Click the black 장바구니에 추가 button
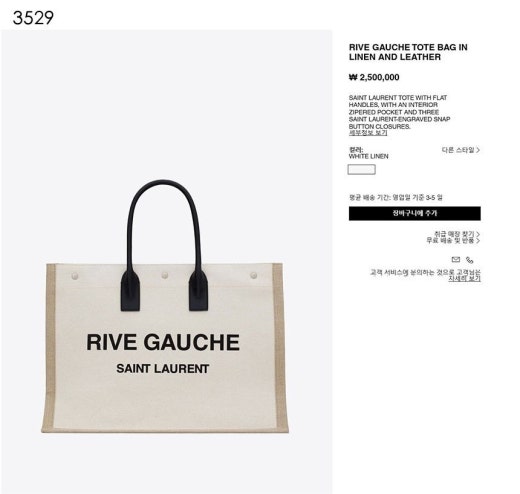 [x=415, y=213]
